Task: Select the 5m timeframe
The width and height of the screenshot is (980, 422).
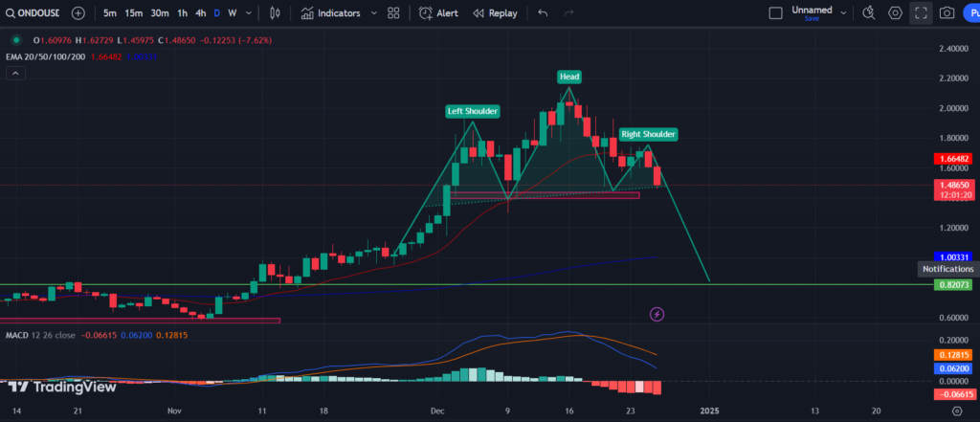Action: point(110,13)
